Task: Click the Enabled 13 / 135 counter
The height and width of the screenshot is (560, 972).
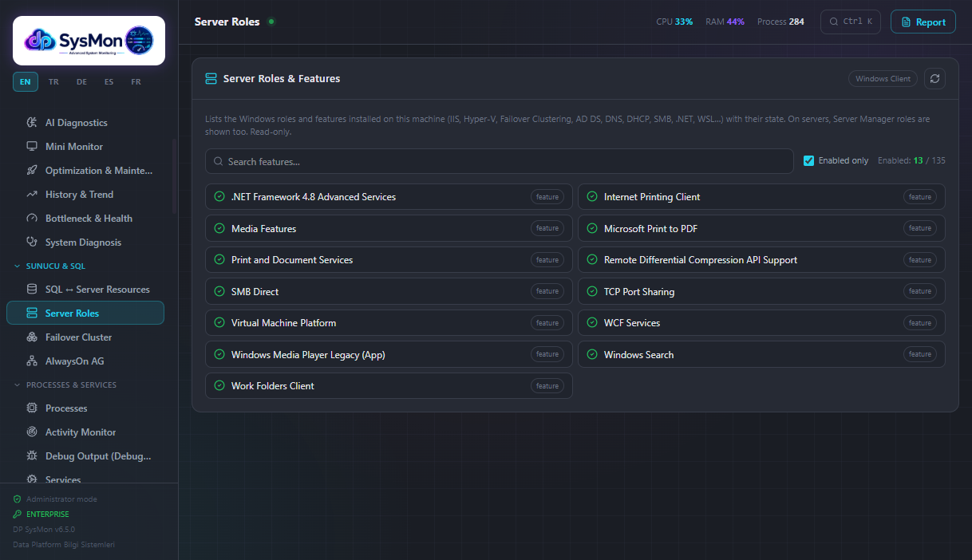Action: tap(911, 160)
